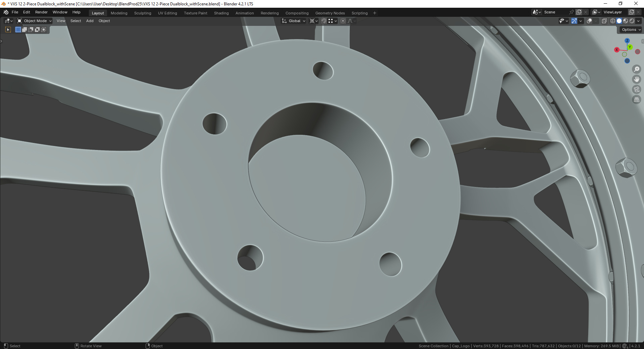Switch to the Compositing workspace tab
This screenshot has height=349, width=644.
pos(297,13)
